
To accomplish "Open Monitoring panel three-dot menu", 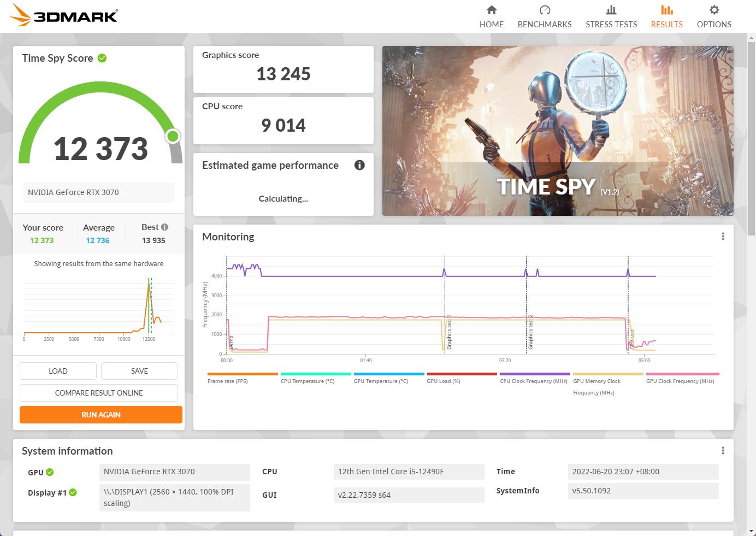I will pos(723,237).
